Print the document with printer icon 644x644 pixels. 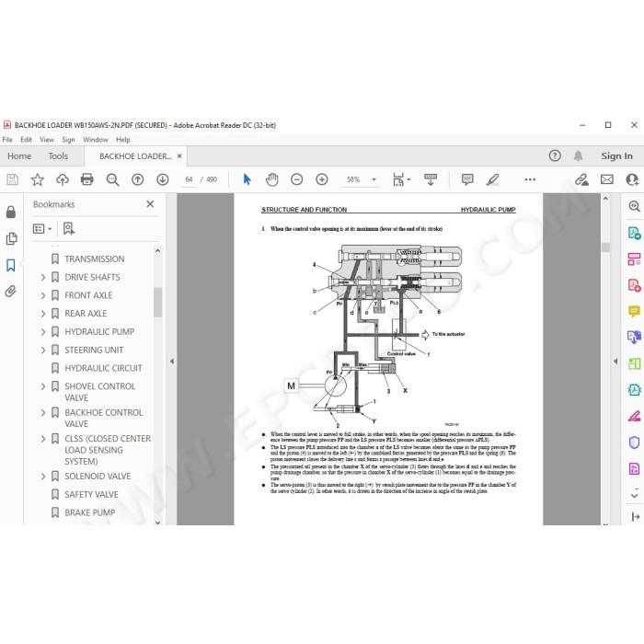(87, 179)
